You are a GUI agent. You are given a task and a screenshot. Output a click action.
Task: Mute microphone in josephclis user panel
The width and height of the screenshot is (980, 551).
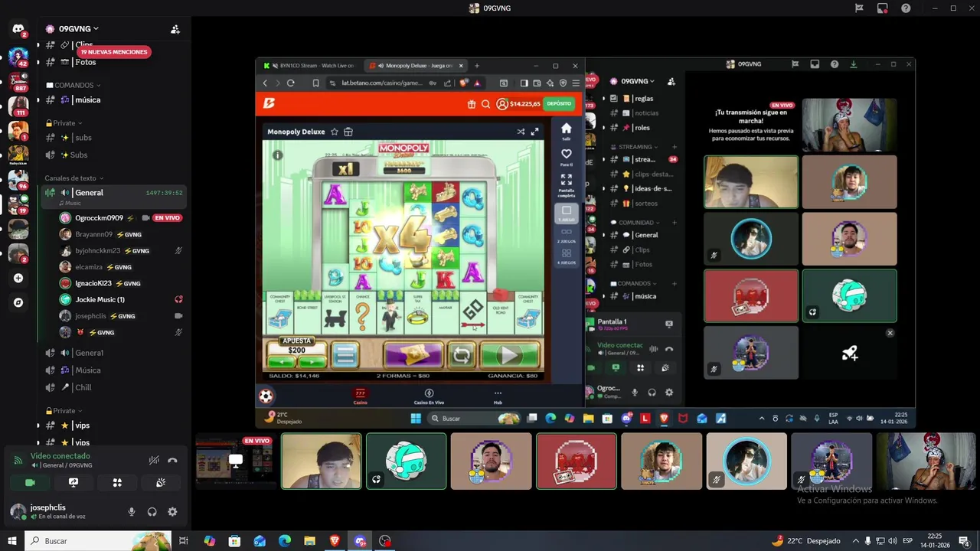132,512
